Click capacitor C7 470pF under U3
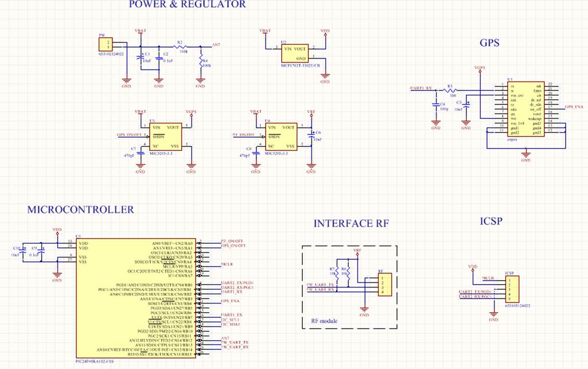Viewport: 588px width, 369px height. pyautogui.click(x=140, y=153)
